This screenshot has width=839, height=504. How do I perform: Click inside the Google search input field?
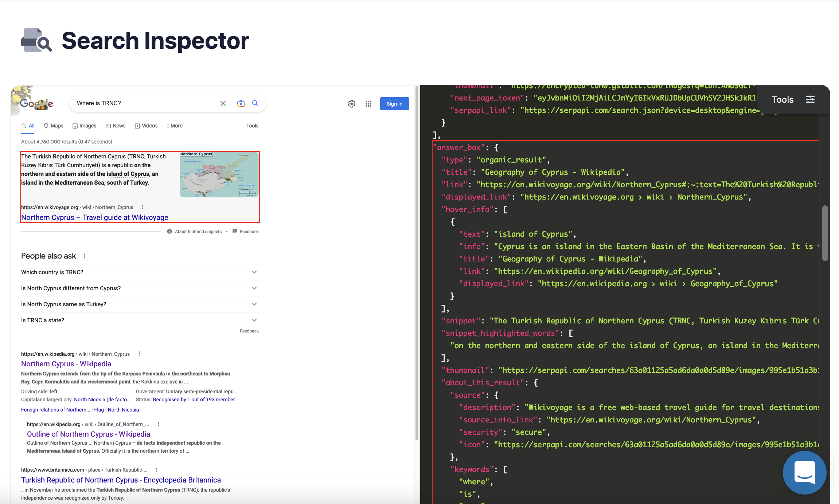pyautogui.click(x=146, y=103)
